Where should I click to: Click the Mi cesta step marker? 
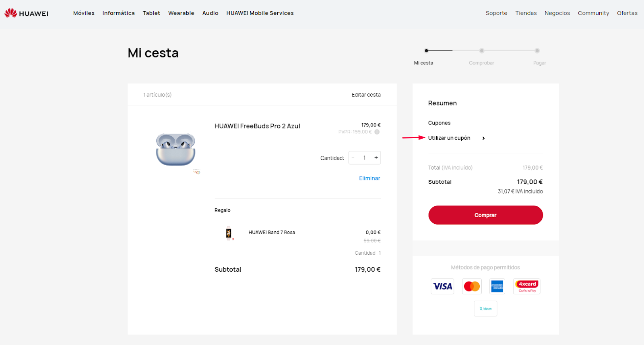(x=426, y=51)
